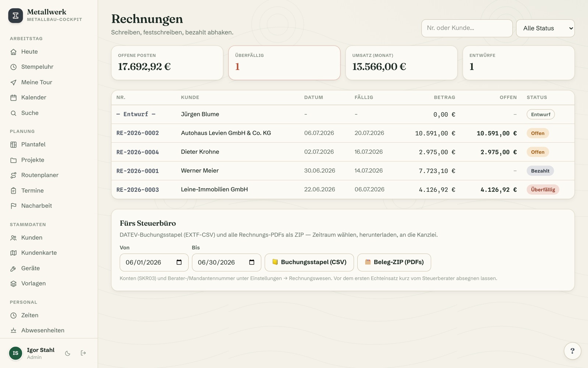
Task: Click the Metallwerk logo icon
Action: coord(15,15)
